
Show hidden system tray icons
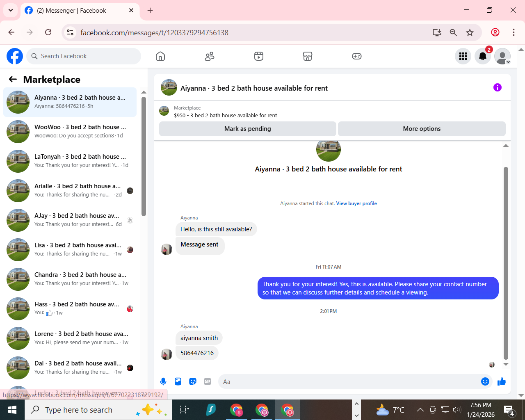tap(420, 410)
